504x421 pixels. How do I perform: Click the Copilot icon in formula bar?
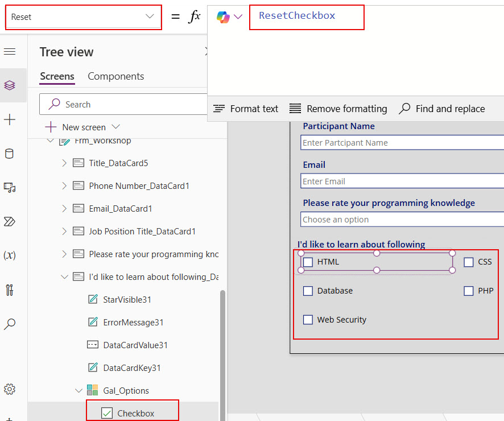[223, 16]
